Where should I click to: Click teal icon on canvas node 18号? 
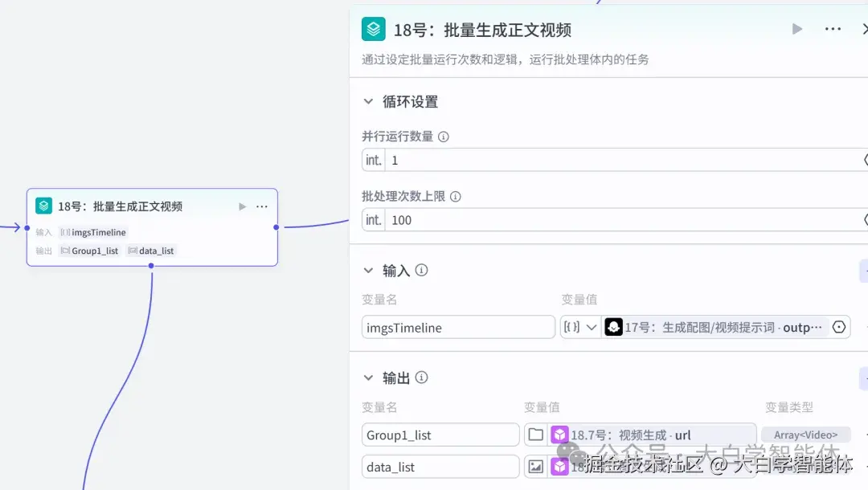pyautogui.click(x=43, y=206)
